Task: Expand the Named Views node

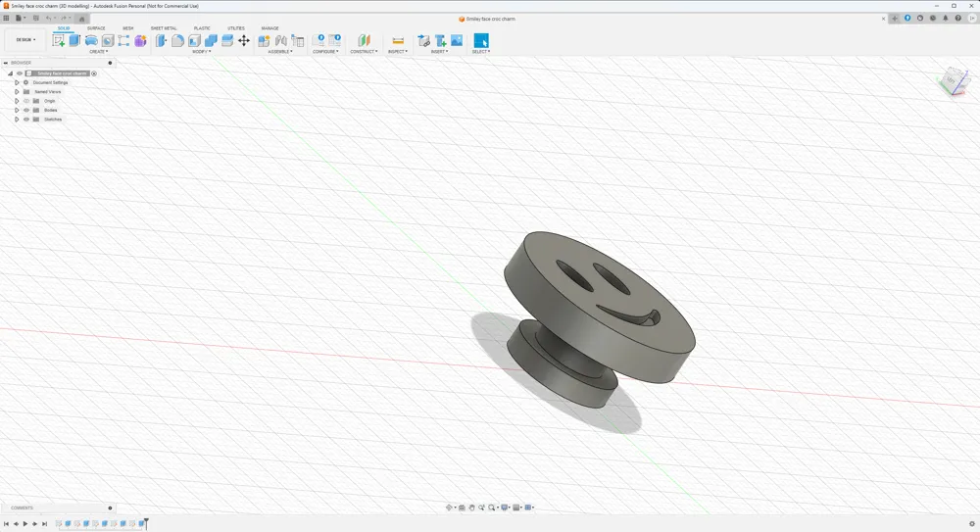Action: tap(17, 92)
